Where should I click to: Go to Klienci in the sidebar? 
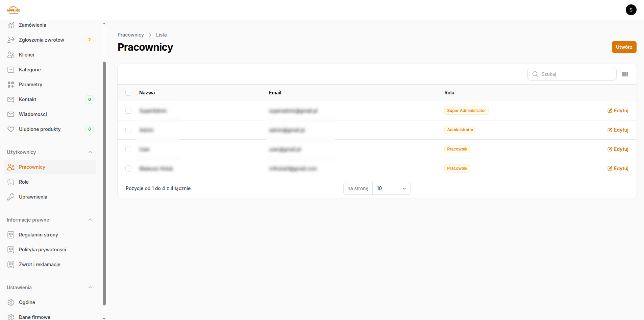(26, 55)
